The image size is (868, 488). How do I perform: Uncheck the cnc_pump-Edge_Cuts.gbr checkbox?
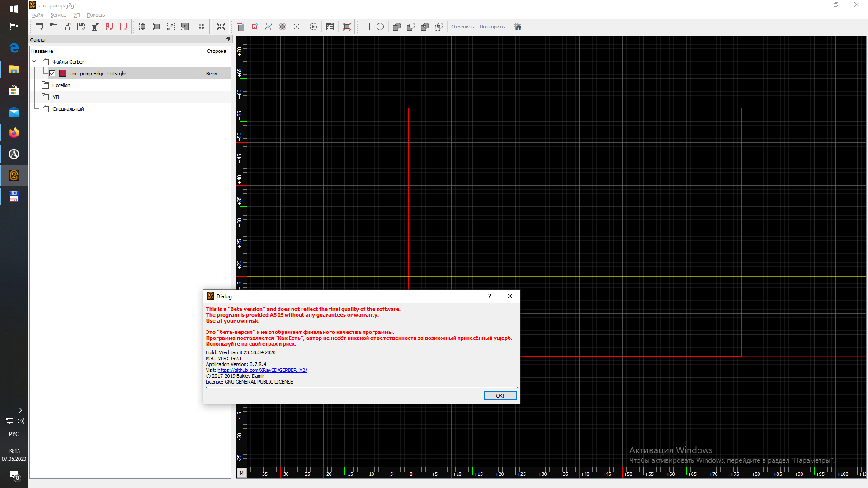click(52, 74)
